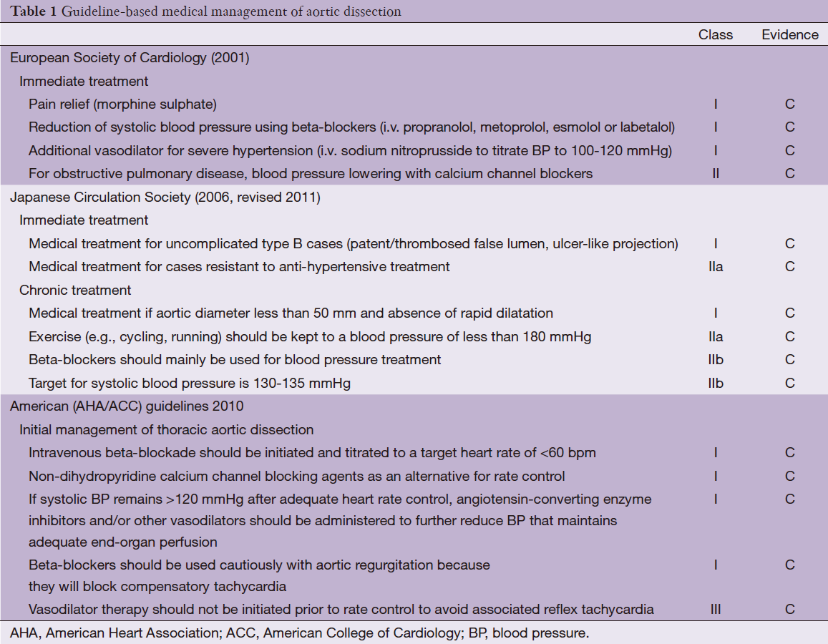The width and height of the screenshot is (828, 644).
Task: Select class 'IIb' for beta-blockers mainly used row
Action: click(x=716, y=359)
